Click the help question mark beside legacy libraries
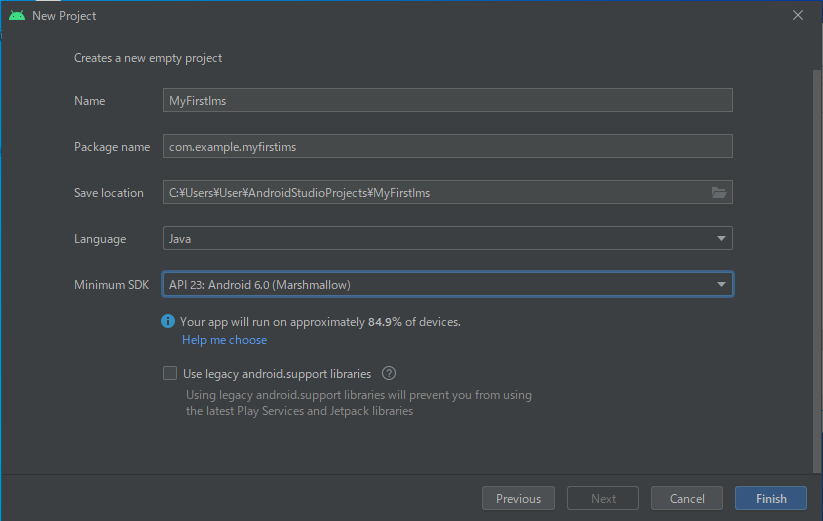This screenshot has width=823, height=521. 389,374
